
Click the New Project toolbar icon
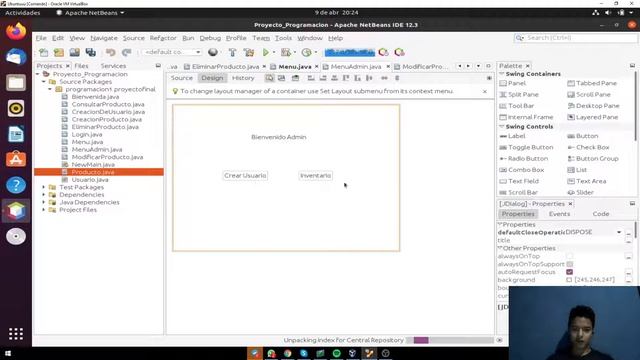59,52
